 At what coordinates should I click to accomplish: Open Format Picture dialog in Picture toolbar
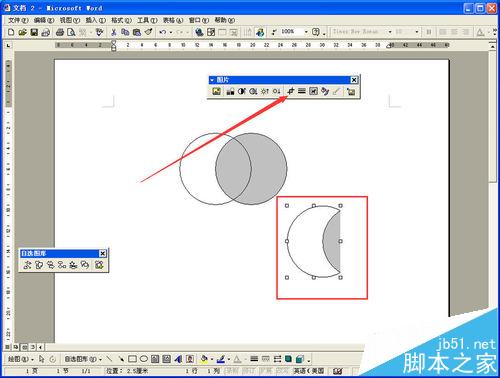(325, 91)
